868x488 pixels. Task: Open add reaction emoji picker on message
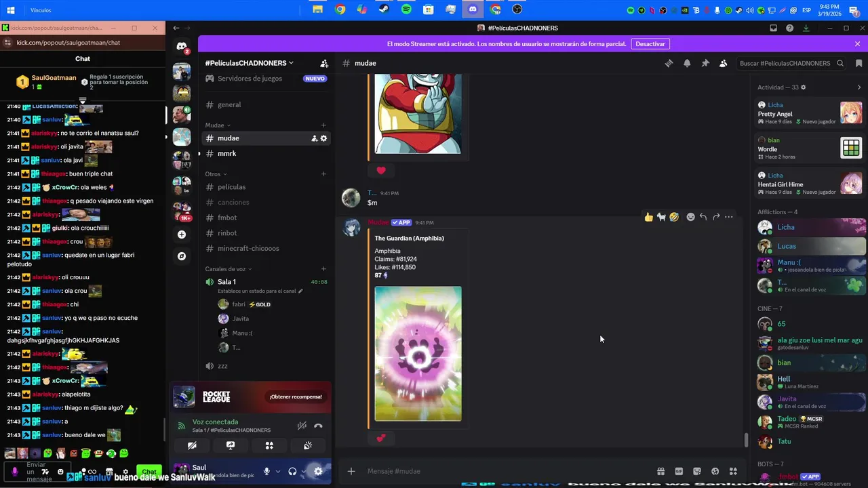coord(690,217)
